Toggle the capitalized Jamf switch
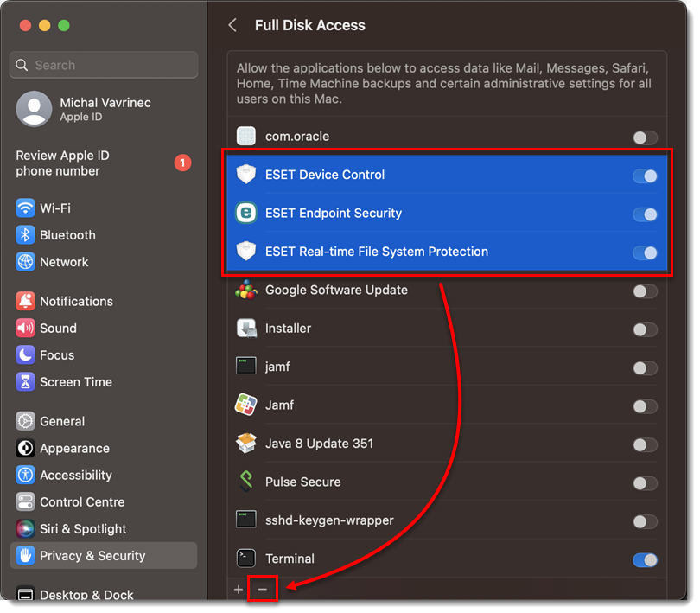 (645, 406)
